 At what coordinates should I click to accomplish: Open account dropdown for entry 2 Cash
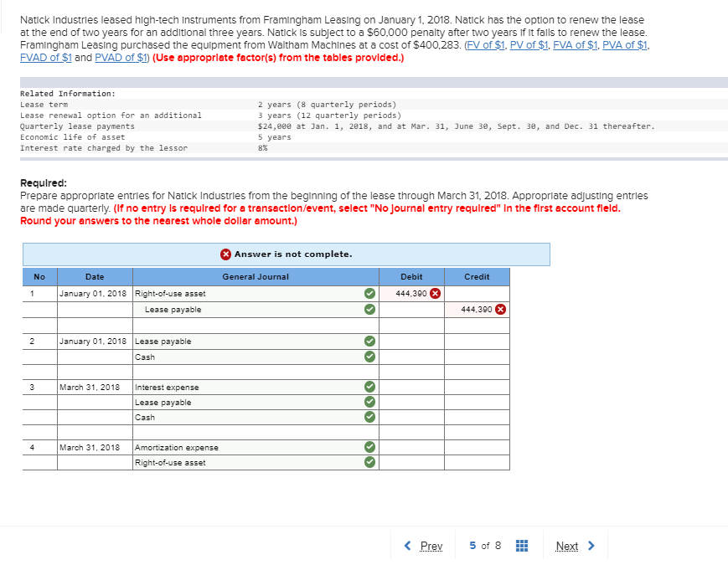[x=256, y=357]
